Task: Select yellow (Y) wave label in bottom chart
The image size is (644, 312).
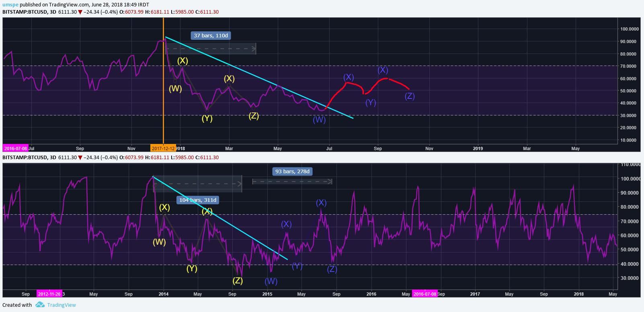Action: [x=192, y=268]
